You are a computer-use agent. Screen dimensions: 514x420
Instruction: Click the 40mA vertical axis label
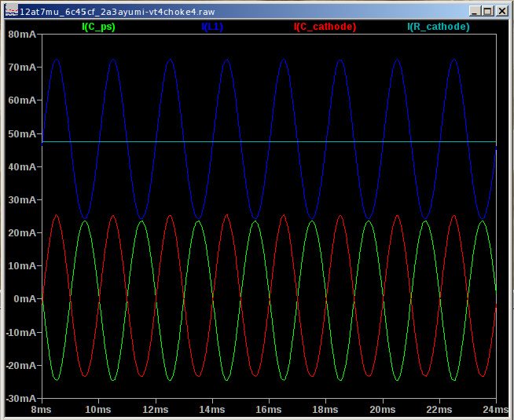pyautogui.click(x=22, y=166)
